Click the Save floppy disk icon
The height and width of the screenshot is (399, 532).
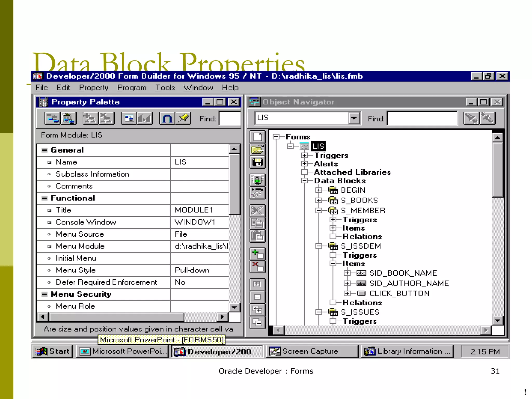257,162
